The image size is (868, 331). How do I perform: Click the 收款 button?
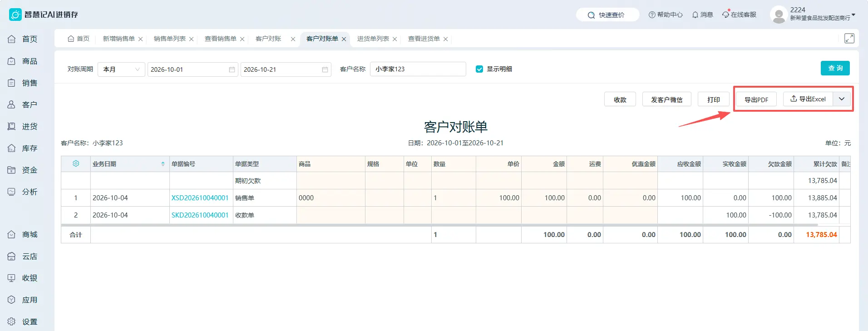pyautogui.click(x=620, y=99)
